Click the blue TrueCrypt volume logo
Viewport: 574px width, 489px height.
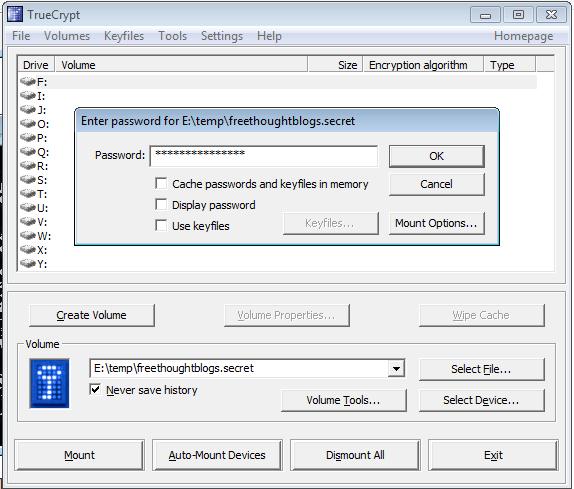click(49, 383)
